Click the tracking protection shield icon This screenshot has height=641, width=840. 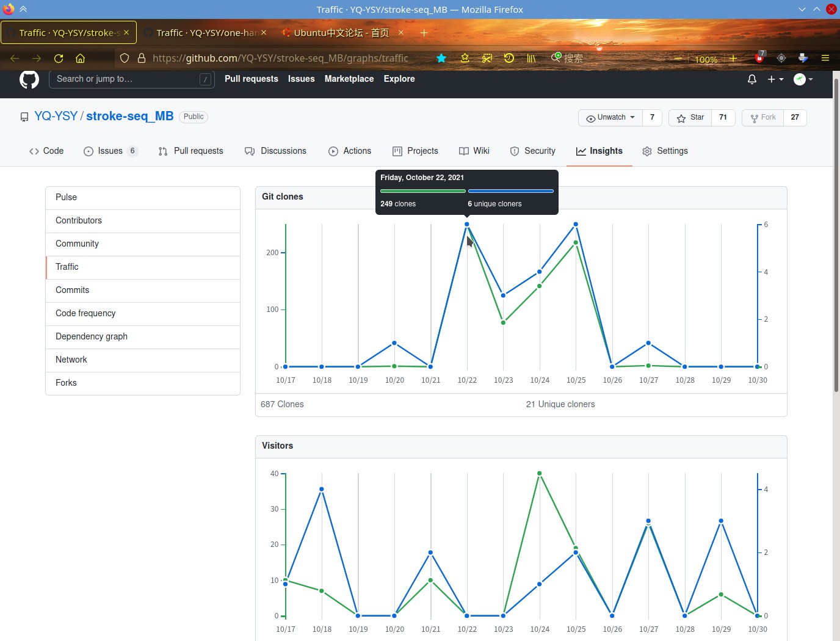click(125, 59)
